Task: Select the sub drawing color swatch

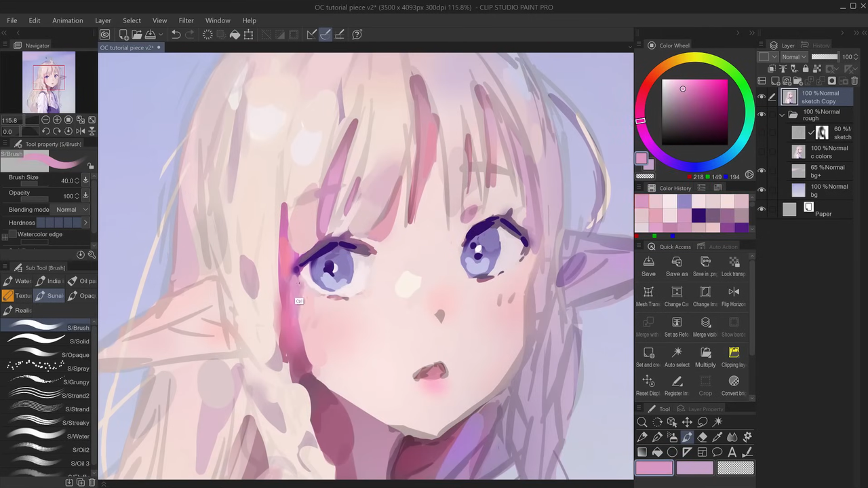Action: coord(695,468)
